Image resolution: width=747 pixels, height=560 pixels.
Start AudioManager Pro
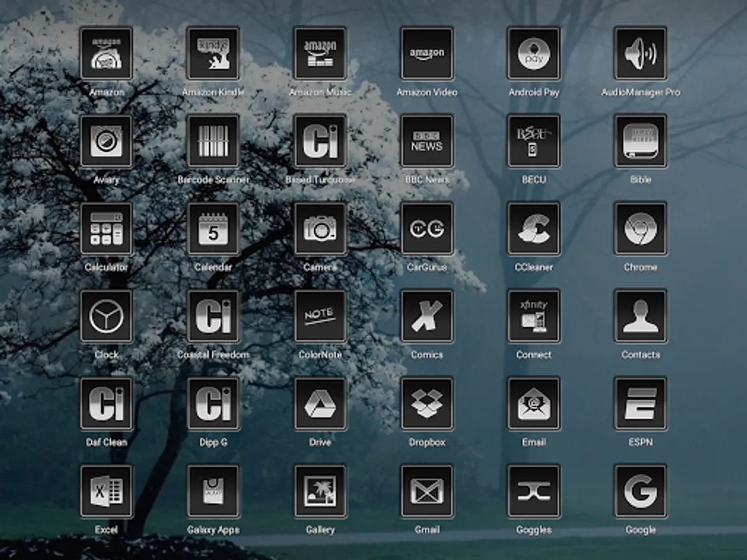tap(641, 54)
